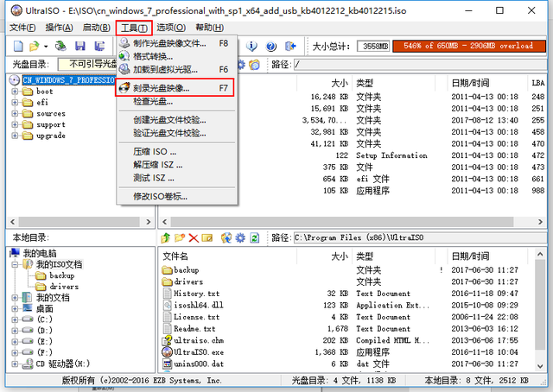This screenshot has height=392, width=553.
Task: Click the 大小总计 3558MB size field
Action: coord(373,46)
